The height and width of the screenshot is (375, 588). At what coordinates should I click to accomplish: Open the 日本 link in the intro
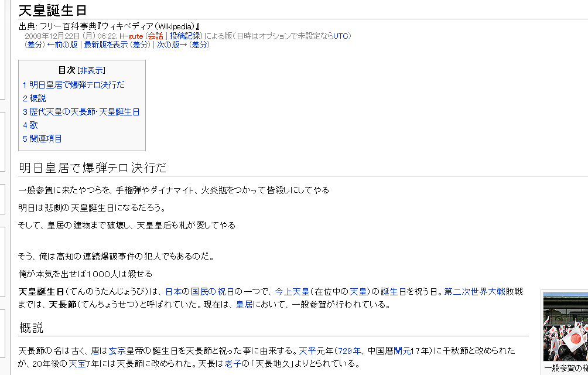click(x=173, y=292)
